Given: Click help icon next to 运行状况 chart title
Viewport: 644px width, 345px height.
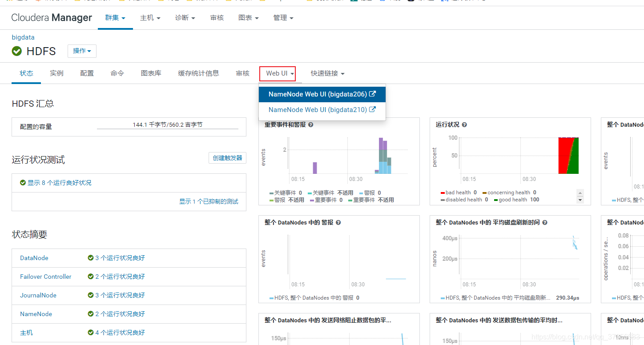Looking at the screenshot, I should [464, 125].
